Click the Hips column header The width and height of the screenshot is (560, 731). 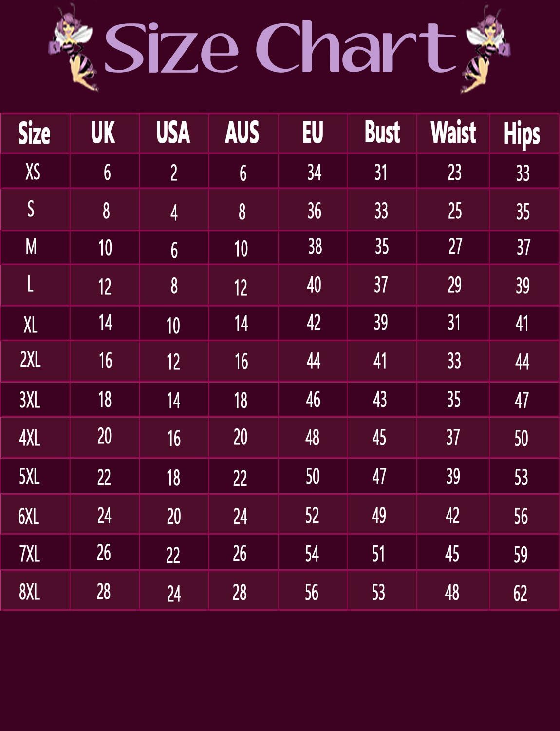[x=522, y=134]
